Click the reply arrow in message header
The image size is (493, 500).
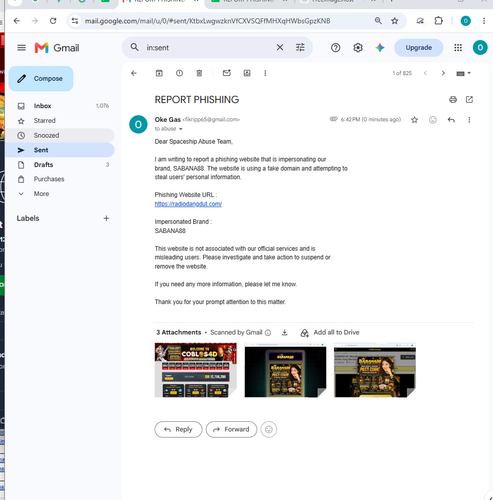coord(451,120)
